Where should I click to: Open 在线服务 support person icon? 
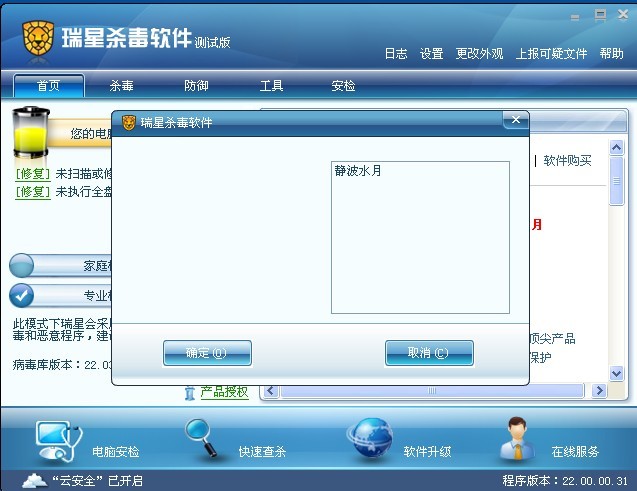[518, 439]
